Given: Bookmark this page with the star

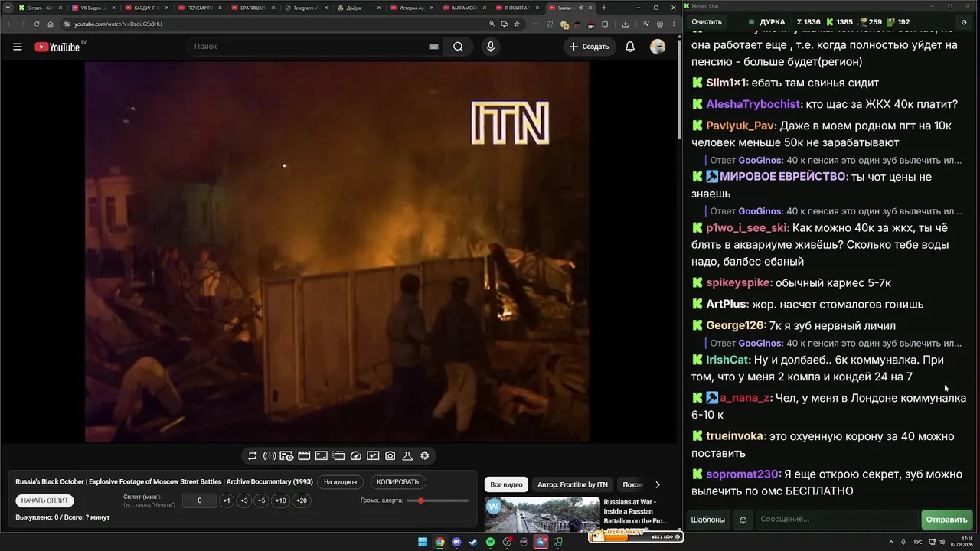Looking at the screenshot, I should 517,24.
